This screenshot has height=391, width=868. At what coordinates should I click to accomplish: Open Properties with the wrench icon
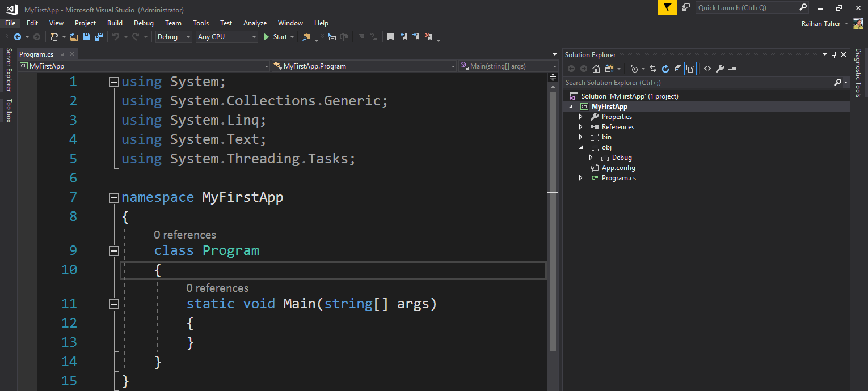click(720, 69)
